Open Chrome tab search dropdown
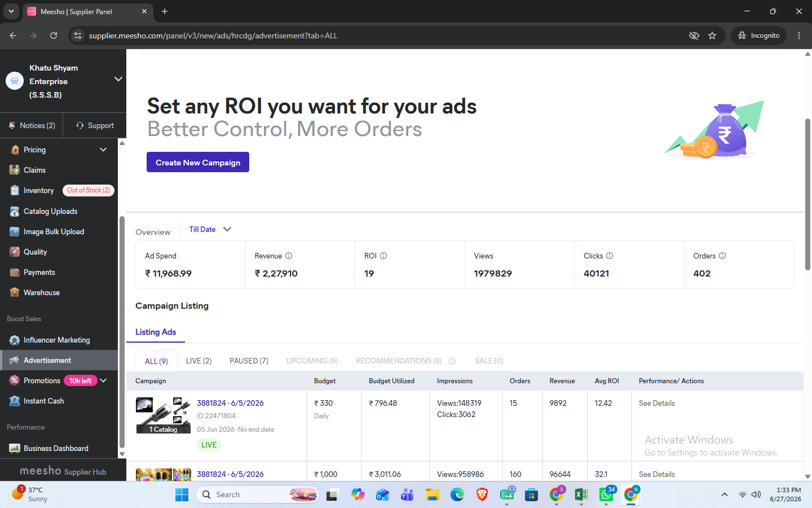812x508 pixels. 11,11
